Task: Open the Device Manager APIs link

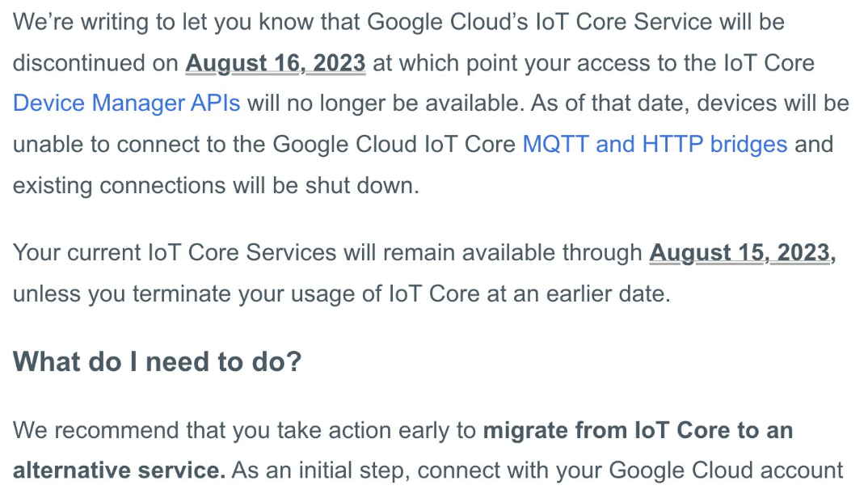Action: pyautogui.click(x=126, y=103)
